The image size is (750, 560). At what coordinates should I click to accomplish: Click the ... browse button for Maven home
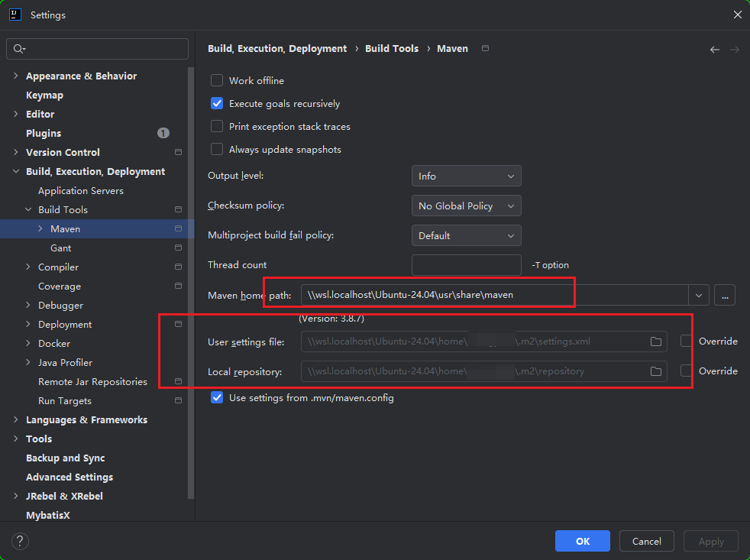(x=725, y=296)
